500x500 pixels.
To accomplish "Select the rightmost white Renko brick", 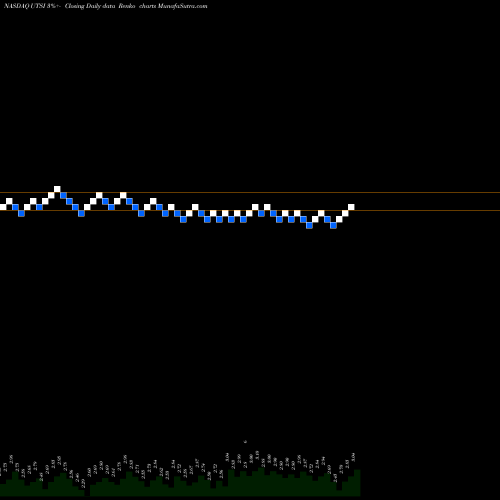I will point(351,207).
